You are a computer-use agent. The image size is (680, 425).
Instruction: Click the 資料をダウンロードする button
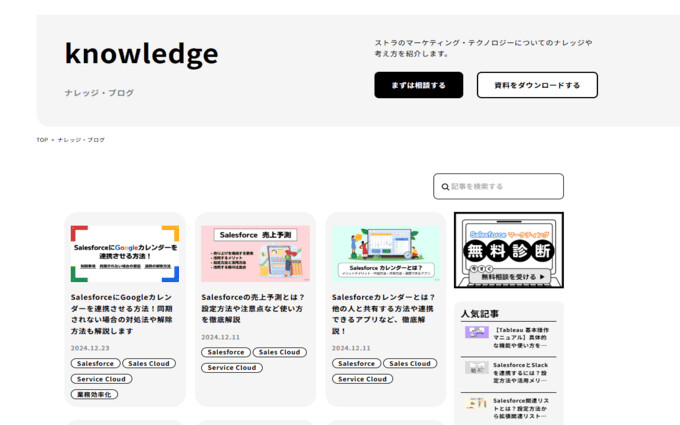[x=537, y=85]
